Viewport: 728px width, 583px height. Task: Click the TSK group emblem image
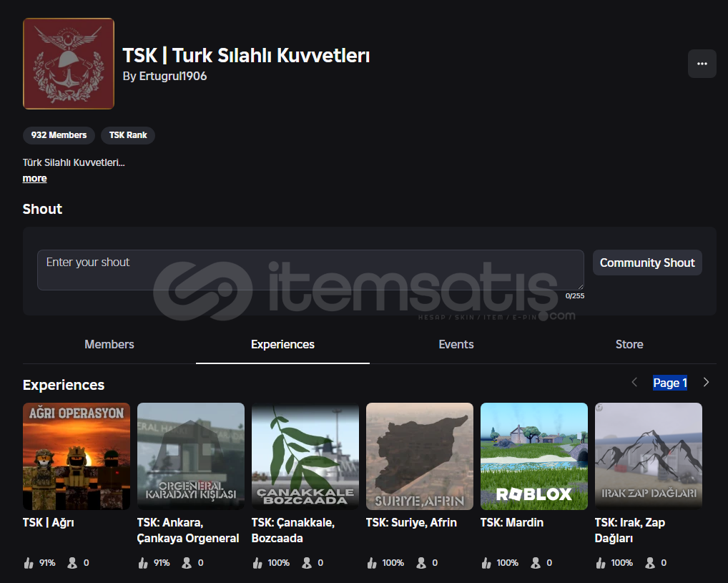click(x=69, y=64)
